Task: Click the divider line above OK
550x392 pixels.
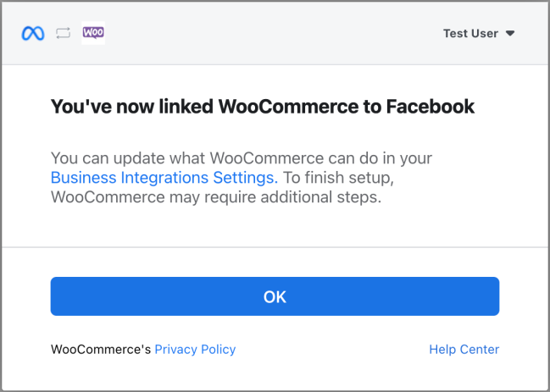Action: (275, 247)
